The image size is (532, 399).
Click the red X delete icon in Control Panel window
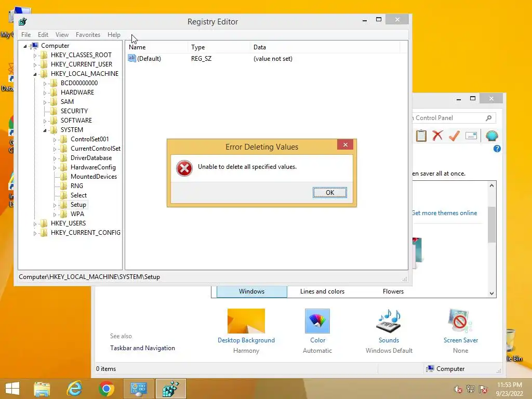[x=437, y=136]
